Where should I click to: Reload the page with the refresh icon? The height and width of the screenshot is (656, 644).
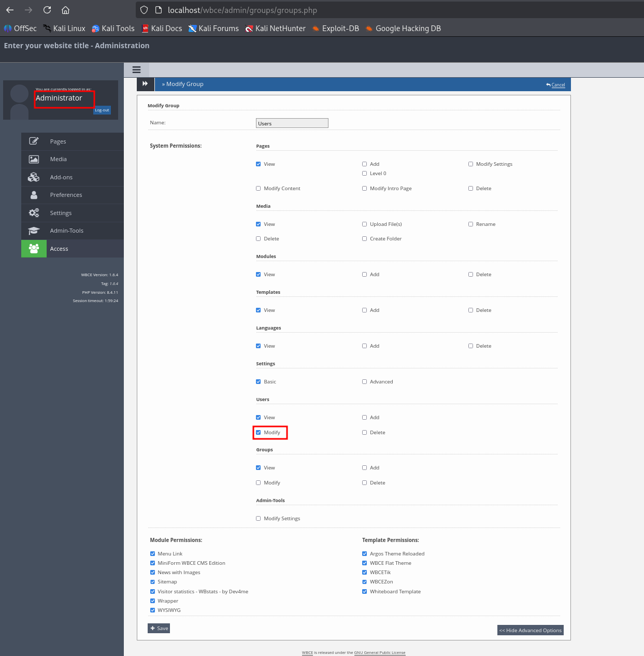coord(47,10)
